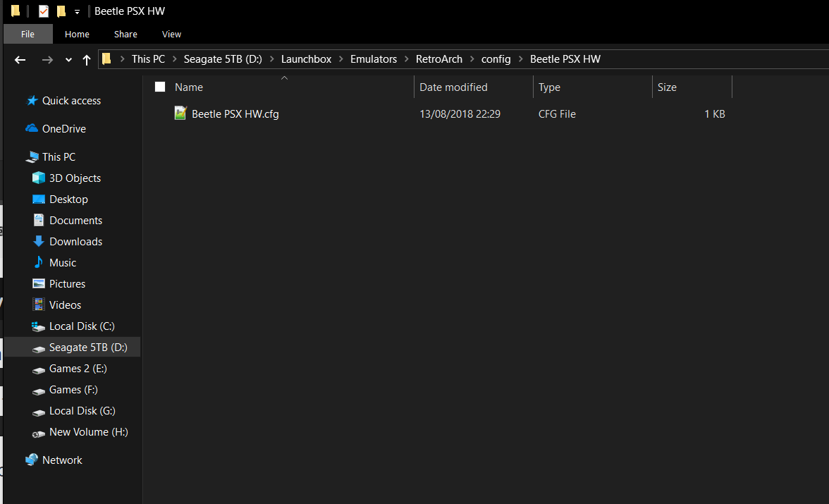Switch to the Home ribbon tab
Viewport: 829px width, 504px height.
[x=78, y=34]
